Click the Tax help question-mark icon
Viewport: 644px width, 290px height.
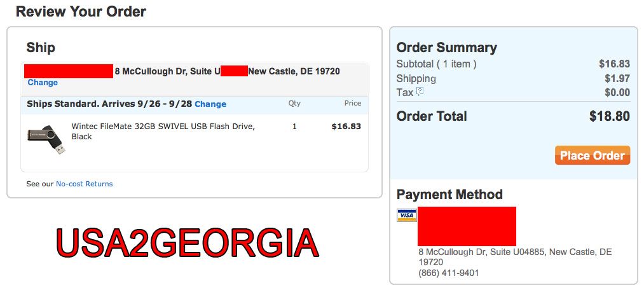(420, 92)
